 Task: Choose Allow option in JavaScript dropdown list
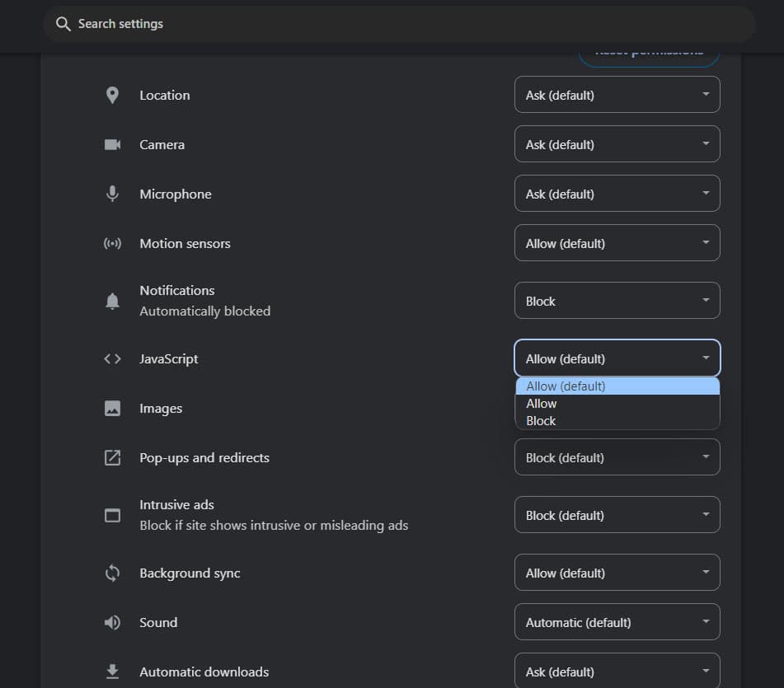click(x=542, y=404)
